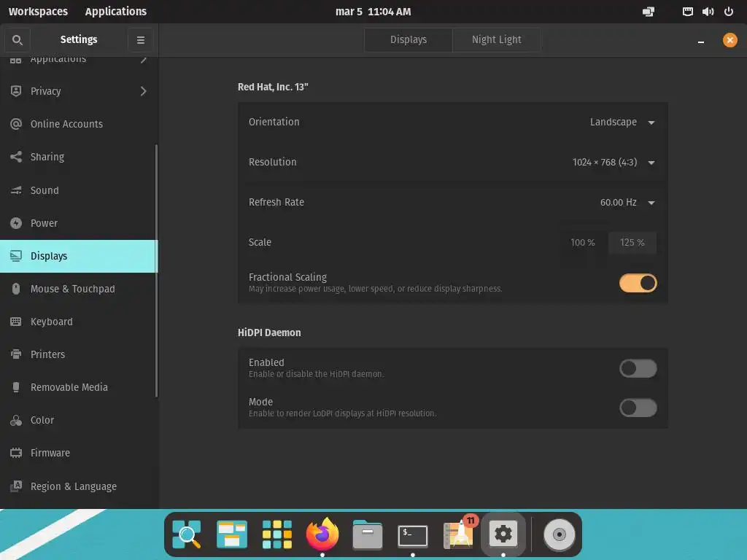Click the Privacy shield icon in sidebar
This screenshot has height=560, width=747.
coord(16,91)
